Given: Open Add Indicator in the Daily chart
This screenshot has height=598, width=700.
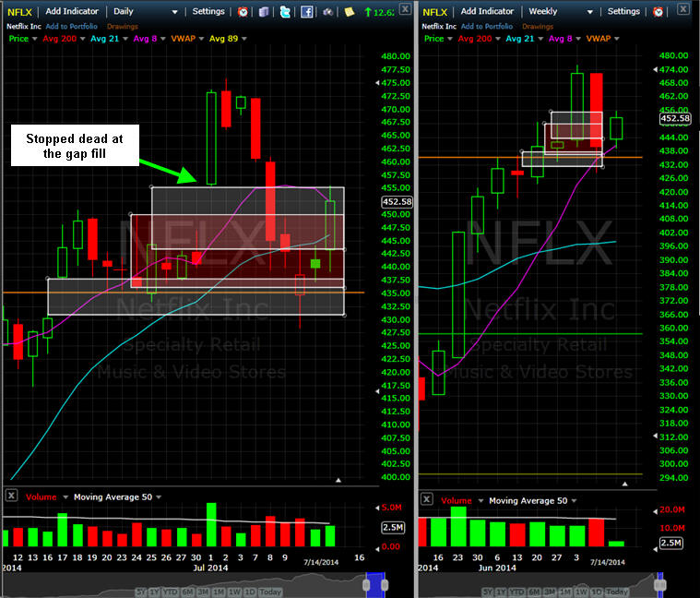Looking at the screenshot, I should pyautogui.click(x=72, y=11).
